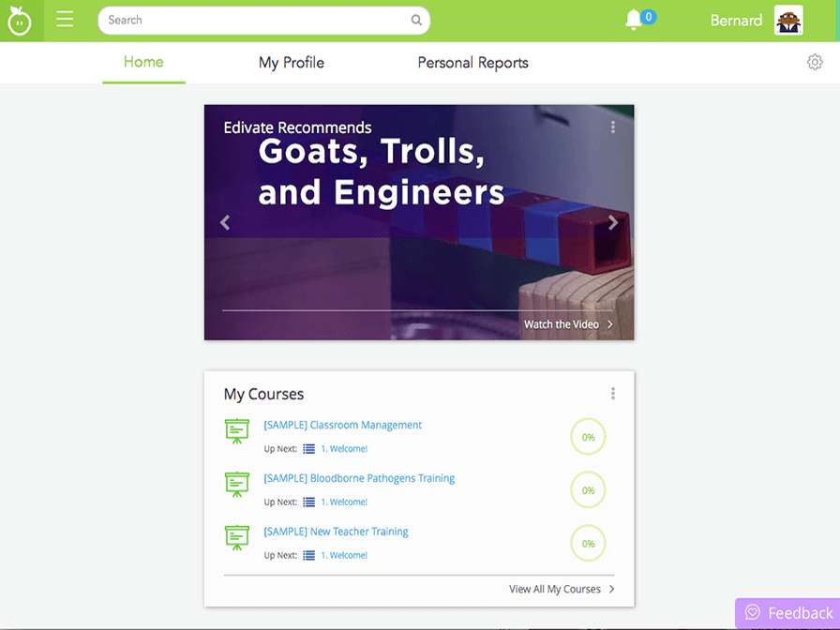
Task: Click inside the Search input field
Action: pyautogui.click(x=264, y=21)
